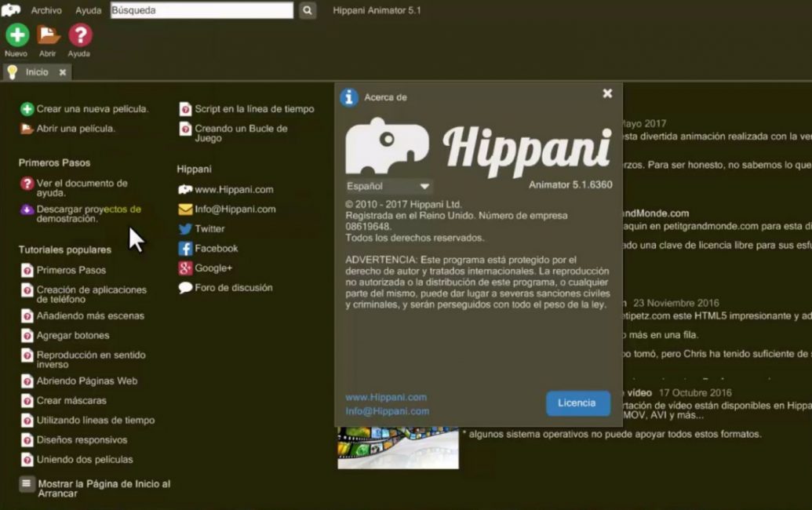
Task: Select the Inicio tab
Action: (37, 72)
